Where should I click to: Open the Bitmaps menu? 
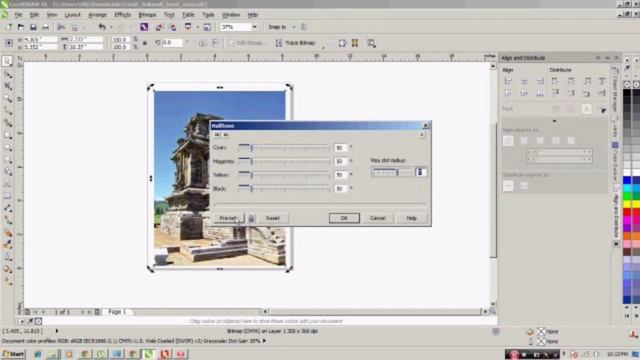(x=147, y=15)
